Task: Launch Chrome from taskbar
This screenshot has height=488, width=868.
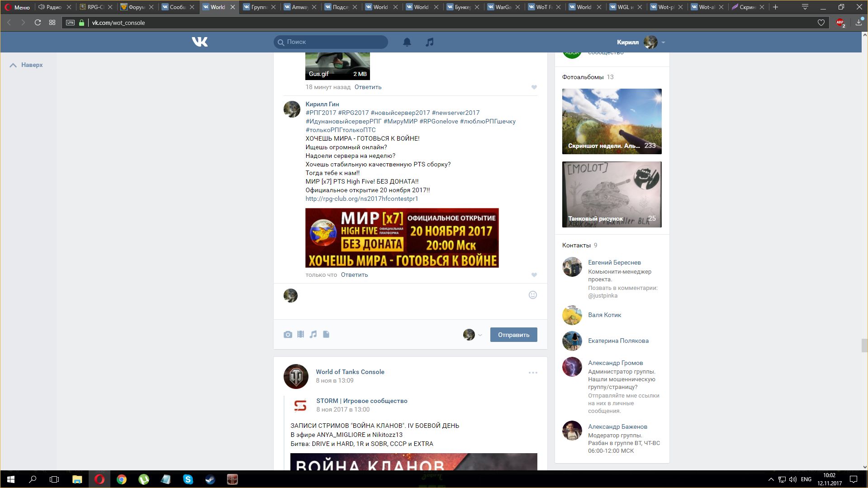Action: (122, 479)
